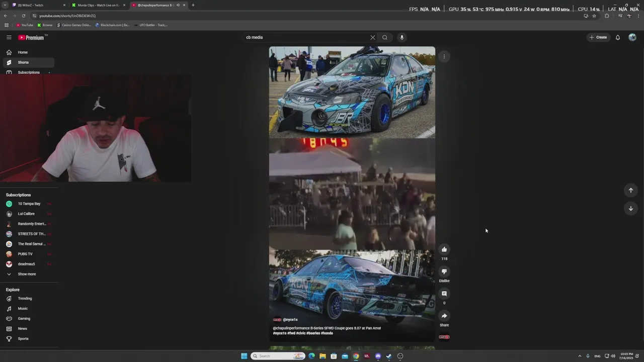Open Gaming under Explore
Image resolution: width=644 pixels, height=362 pixels.
pos(29,319)
